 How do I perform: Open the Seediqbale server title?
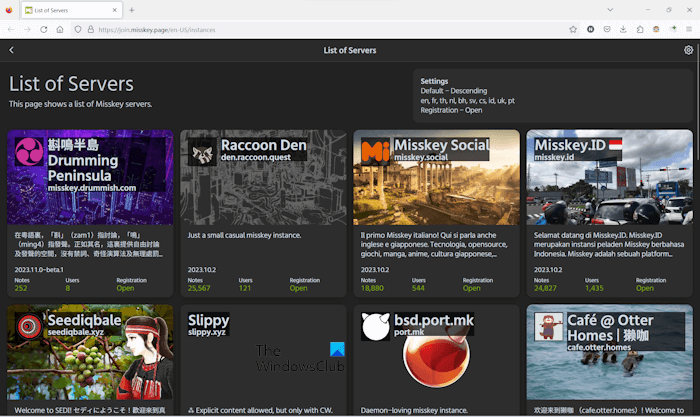click(84, 320)
